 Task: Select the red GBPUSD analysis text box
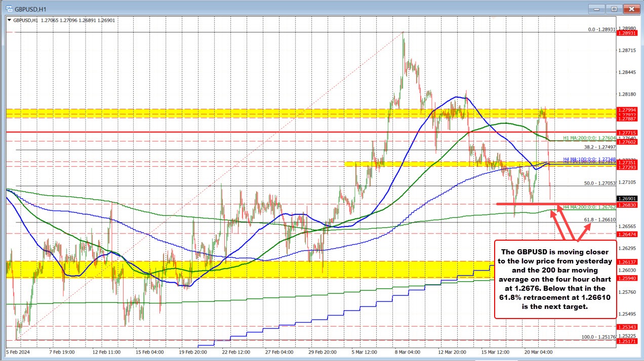click(555, 280)
